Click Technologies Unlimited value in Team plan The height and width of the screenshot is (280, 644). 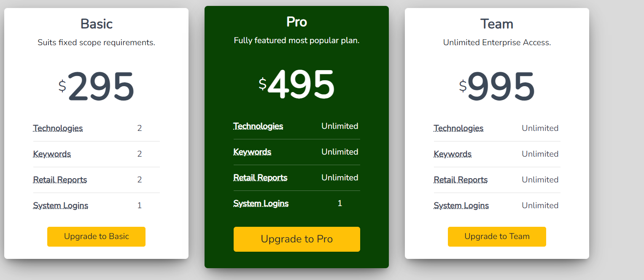(x=540, y=128)
